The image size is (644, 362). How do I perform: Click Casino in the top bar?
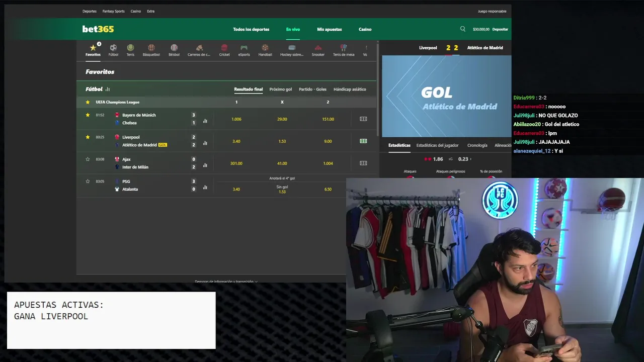[136, 11]
